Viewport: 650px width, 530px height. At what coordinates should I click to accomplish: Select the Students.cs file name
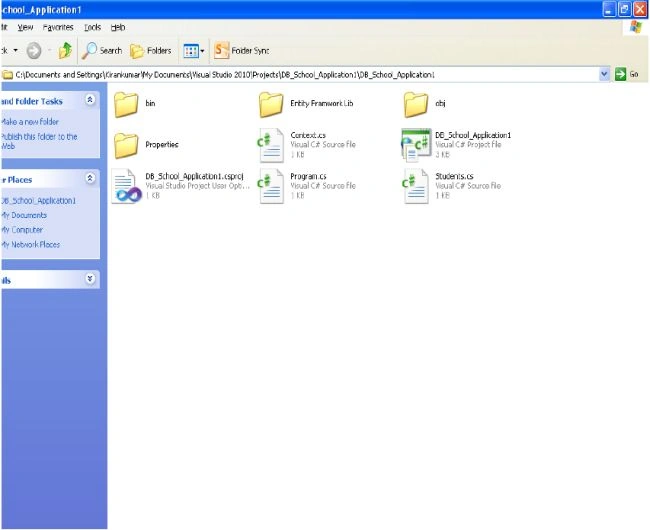(454, 177)
